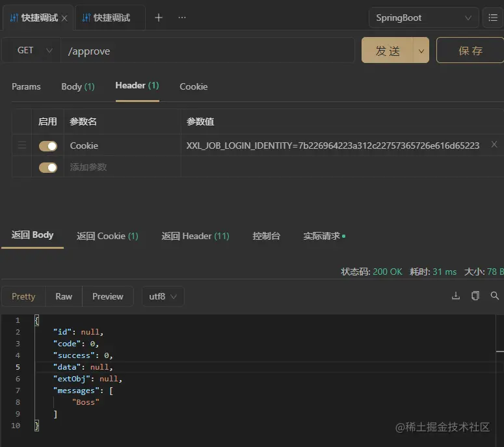
Task: Click the XXL_JOB_LOGIN_IDENTITY parameter value
Action: pyautogui.click(x=333, y=146)
